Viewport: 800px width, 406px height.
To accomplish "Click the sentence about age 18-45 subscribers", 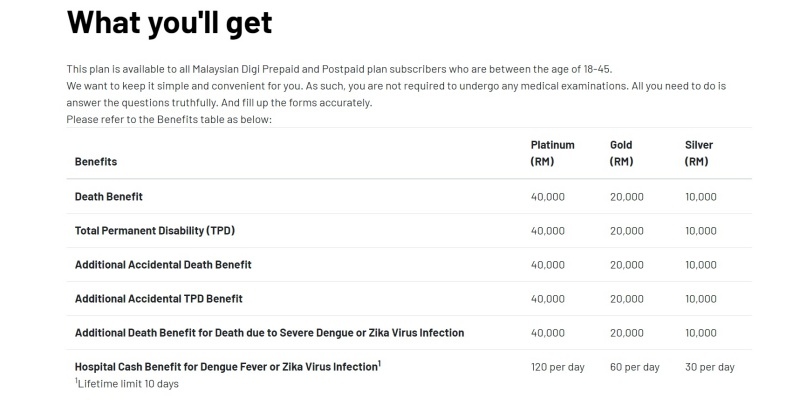I will [x=339, y=69].
